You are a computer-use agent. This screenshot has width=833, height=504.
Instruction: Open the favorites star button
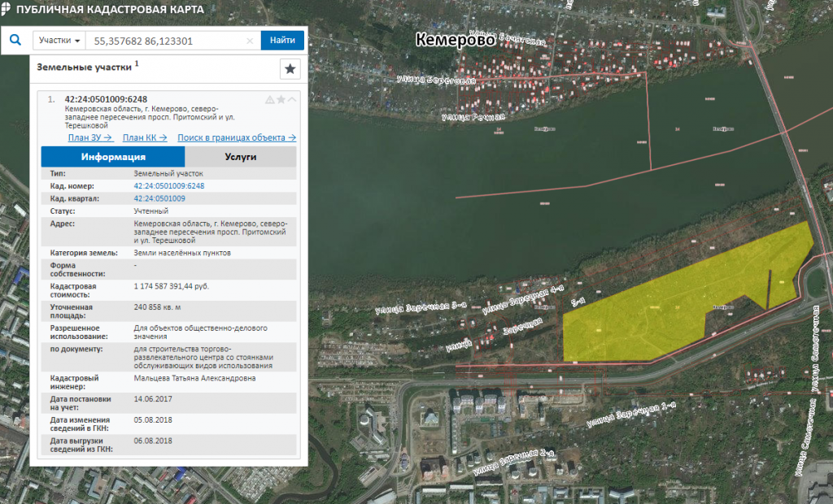coord(290,69)
